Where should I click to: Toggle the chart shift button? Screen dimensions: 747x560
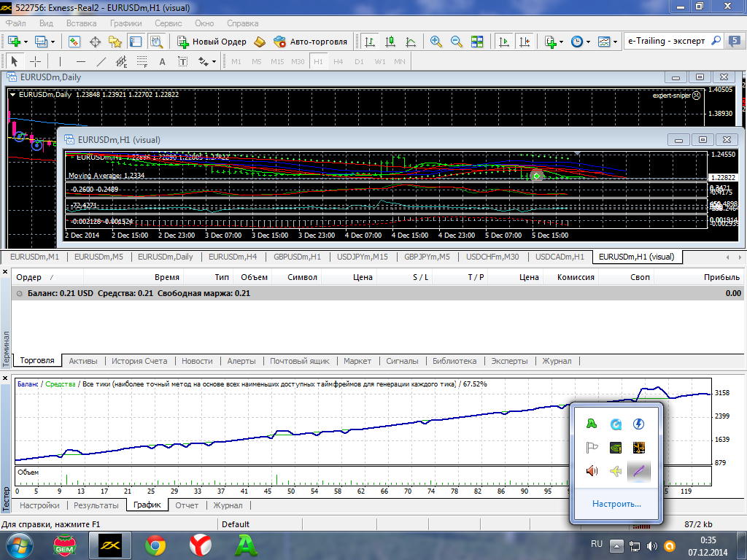524,42
